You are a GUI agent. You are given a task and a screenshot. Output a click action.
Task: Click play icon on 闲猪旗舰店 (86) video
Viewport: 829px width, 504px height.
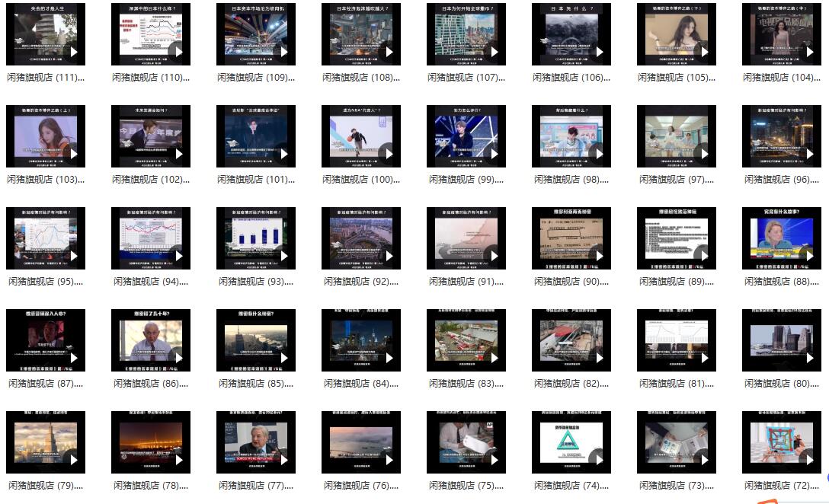point(178,358)
